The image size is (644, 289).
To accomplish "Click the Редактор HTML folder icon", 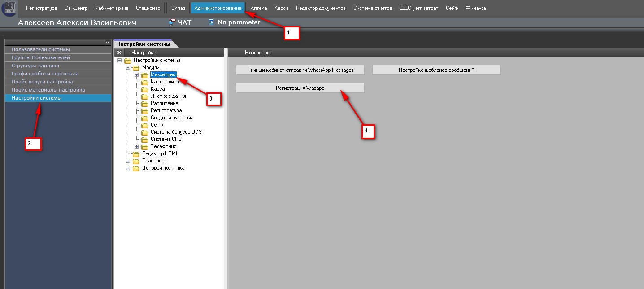I will click(136, 154).
